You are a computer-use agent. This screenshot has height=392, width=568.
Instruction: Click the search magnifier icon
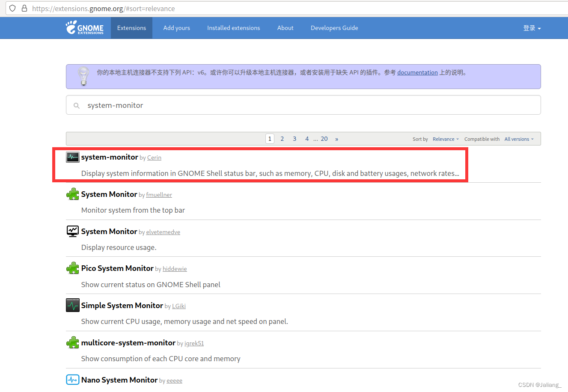(77, 105)
